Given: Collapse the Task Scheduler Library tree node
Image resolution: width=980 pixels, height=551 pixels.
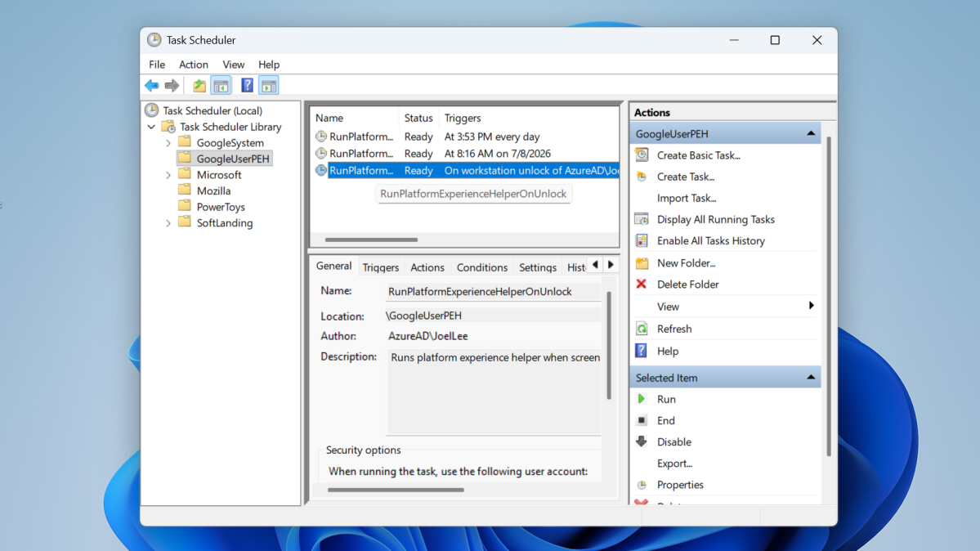Looking at the screenshot, I should pos(152,127).
